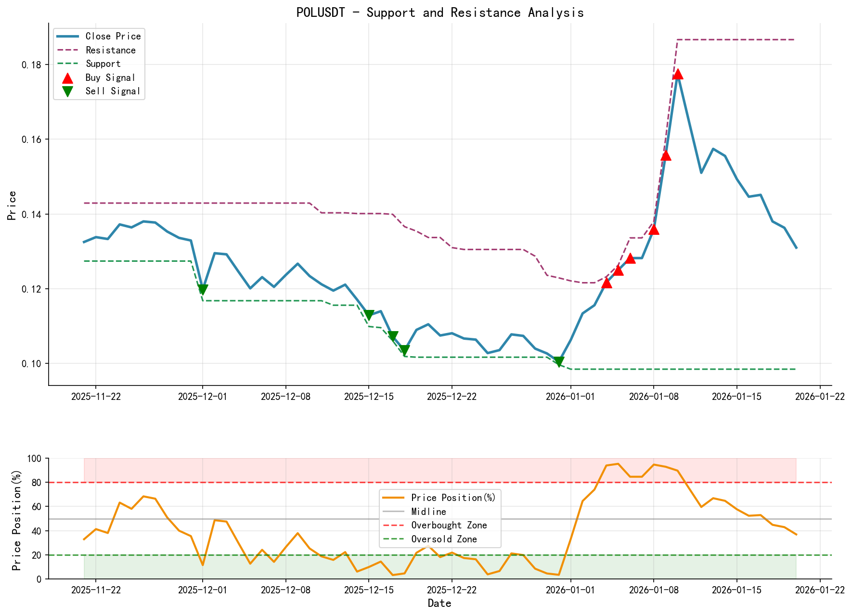852x616 pixels.
Task: Click the Sell Signal marker near 2025-12-01
Action: pos(203,289)
